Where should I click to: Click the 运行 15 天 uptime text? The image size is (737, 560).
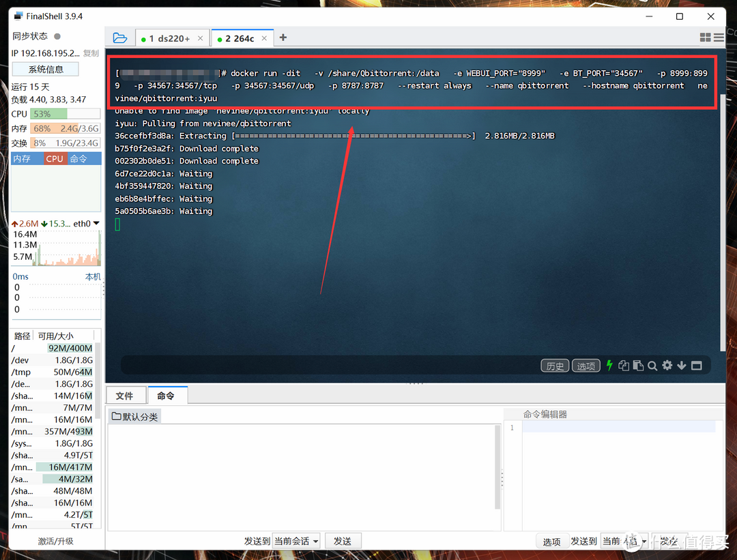[30, 87]
